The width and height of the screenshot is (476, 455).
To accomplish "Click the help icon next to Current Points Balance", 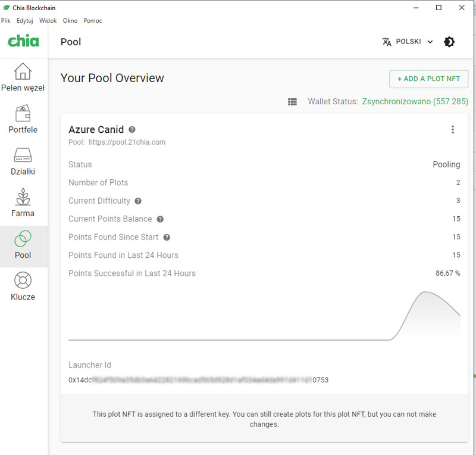I will click(x=159, y=219).
